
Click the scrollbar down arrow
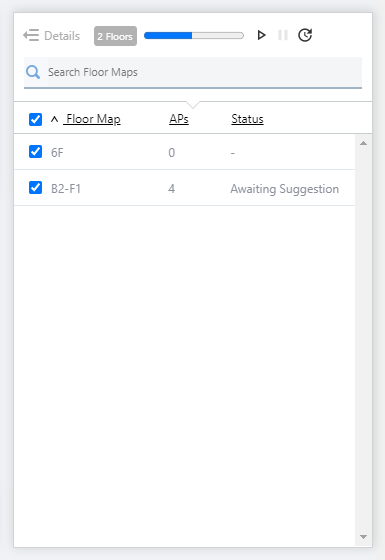[x=364, y=537]
